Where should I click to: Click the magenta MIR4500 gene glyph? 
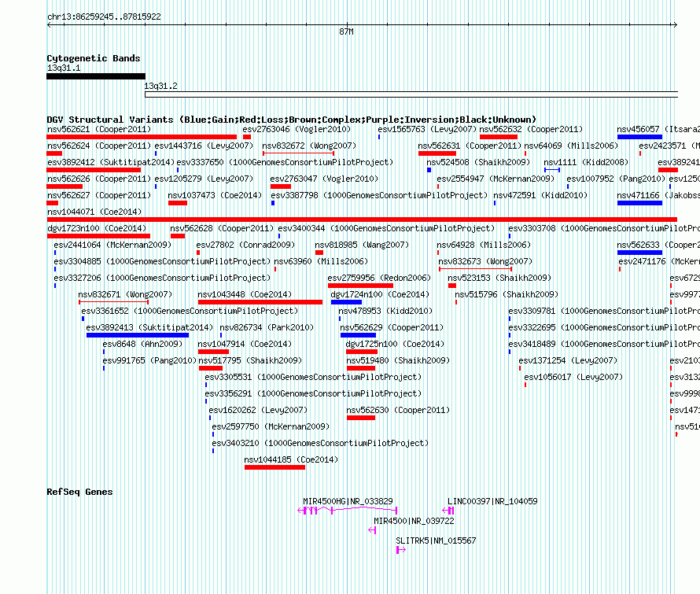[x=372, y=530]
